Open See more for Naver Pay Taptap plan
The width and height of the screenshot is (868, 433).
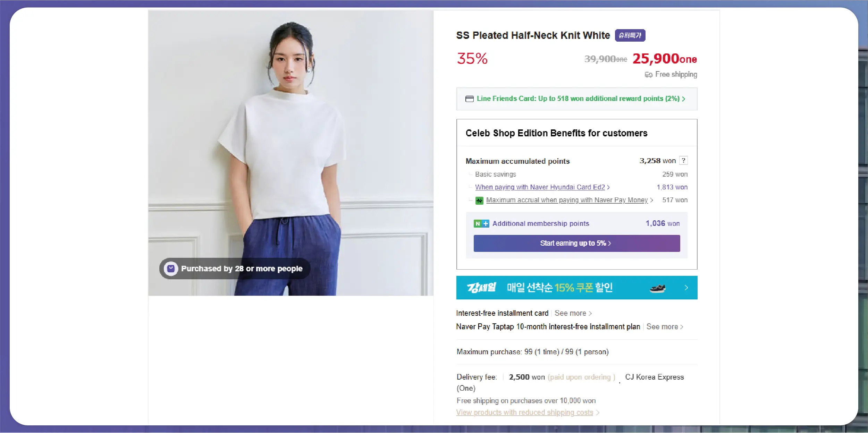(665, 327)
